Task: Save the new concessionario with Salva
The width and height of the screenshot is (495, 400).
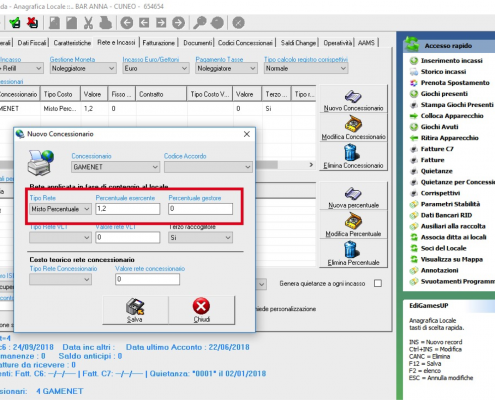Action: 135,310
